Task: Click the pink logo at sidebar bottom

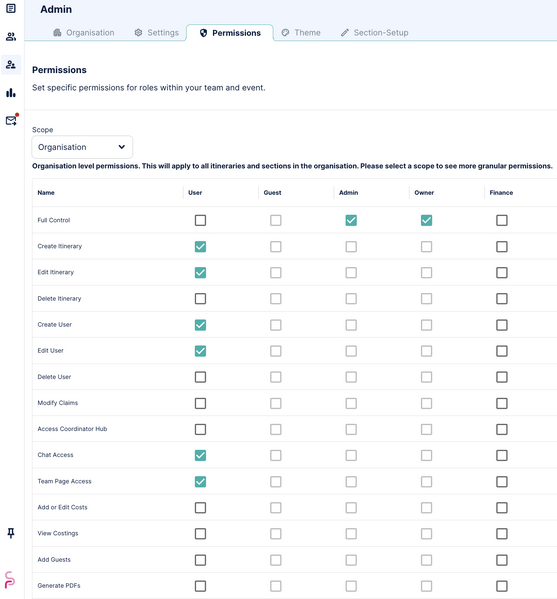Action: point(10,580)
